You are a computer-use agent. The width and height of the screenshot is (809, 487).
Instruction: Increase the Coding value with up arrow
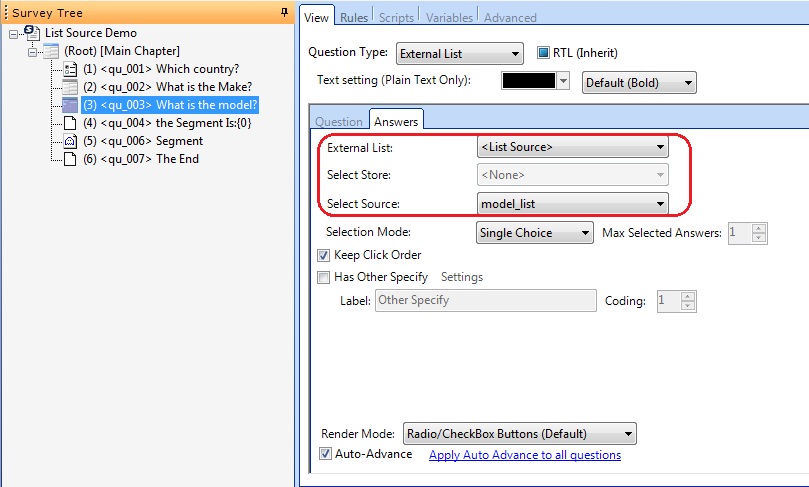point(687,296)
